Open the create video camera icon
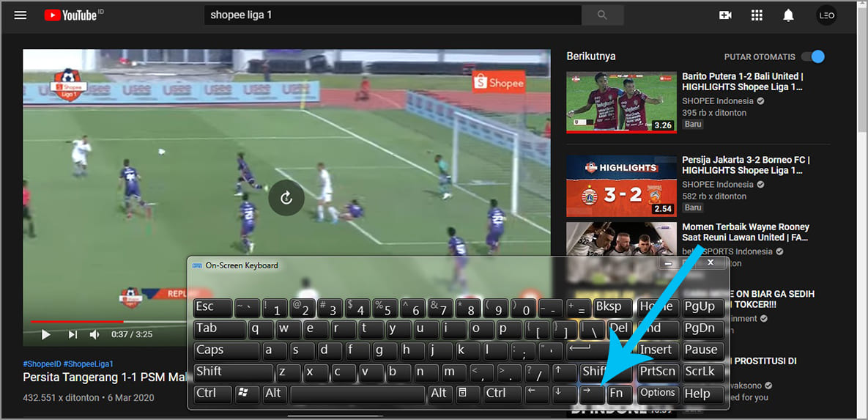Screen dimensions: 868x420 [725, 15]
